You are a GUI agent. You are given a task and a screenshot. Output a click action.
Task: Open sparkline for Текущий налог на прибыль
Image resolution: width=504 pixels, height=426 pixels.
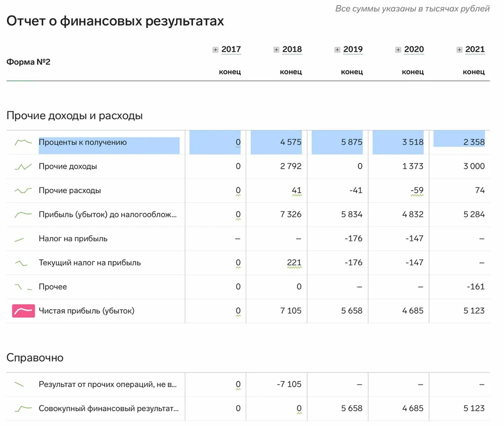(x=21, y=263)
